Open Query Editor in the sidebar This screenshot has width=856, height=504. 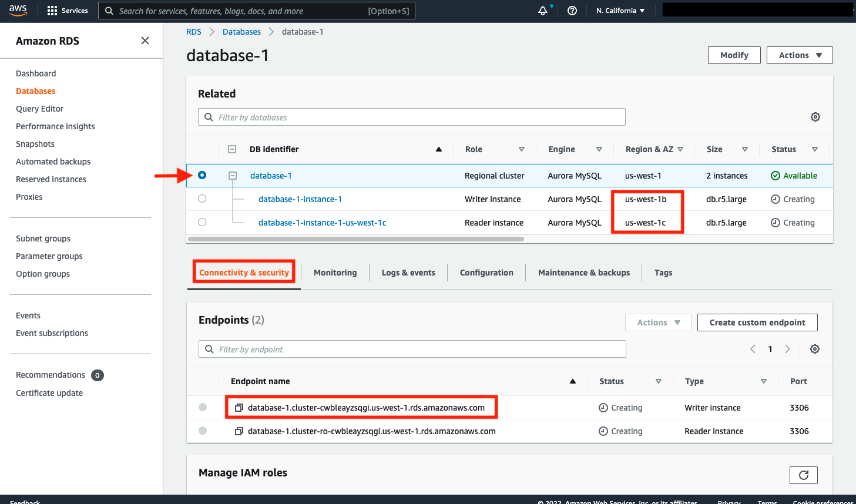click(39, 109)
